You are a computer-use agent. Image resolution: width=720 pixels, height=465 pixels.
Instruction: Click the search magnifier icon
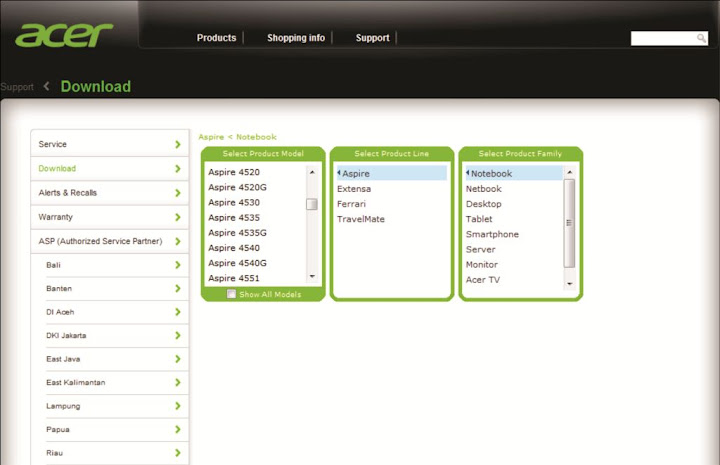[x=701, y=38]
